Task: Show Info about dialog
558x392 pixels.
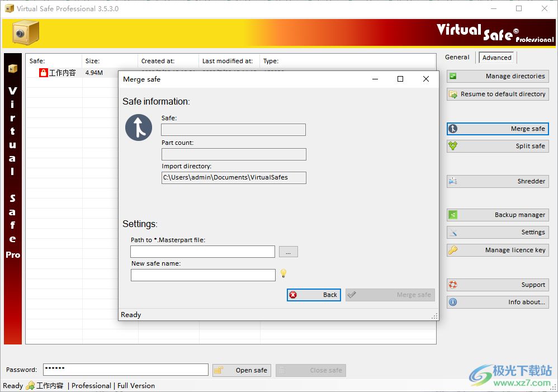Action: pos(498,302)
